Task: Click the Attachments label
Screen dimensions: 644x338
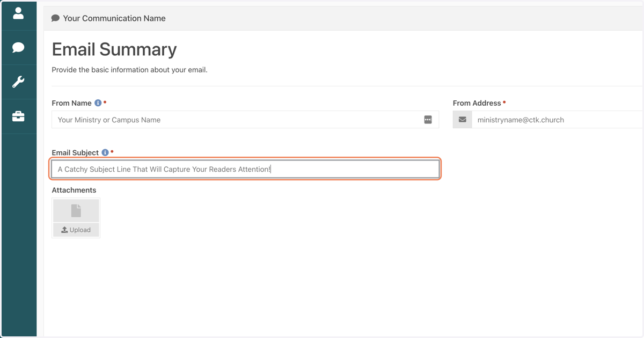Action: [74, 190]
